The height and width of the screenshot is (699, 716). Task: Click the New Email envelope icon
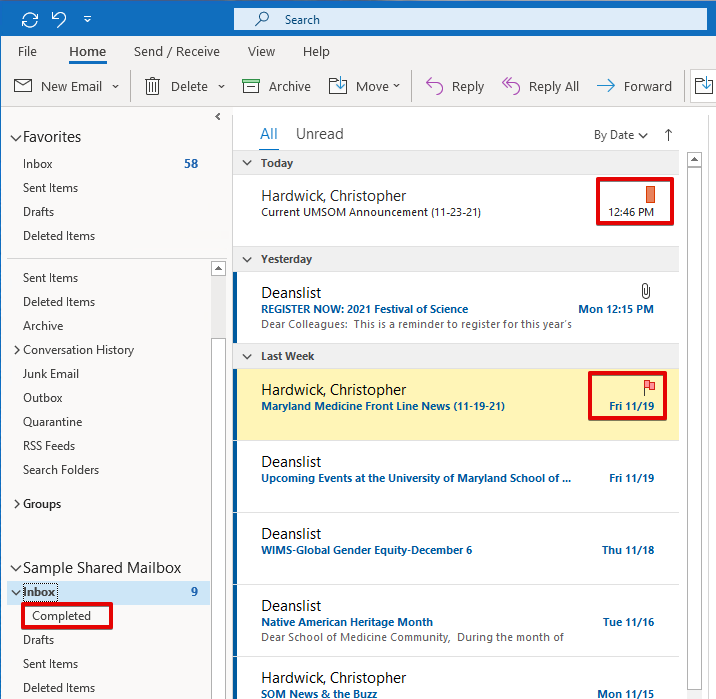click(23, 86)
